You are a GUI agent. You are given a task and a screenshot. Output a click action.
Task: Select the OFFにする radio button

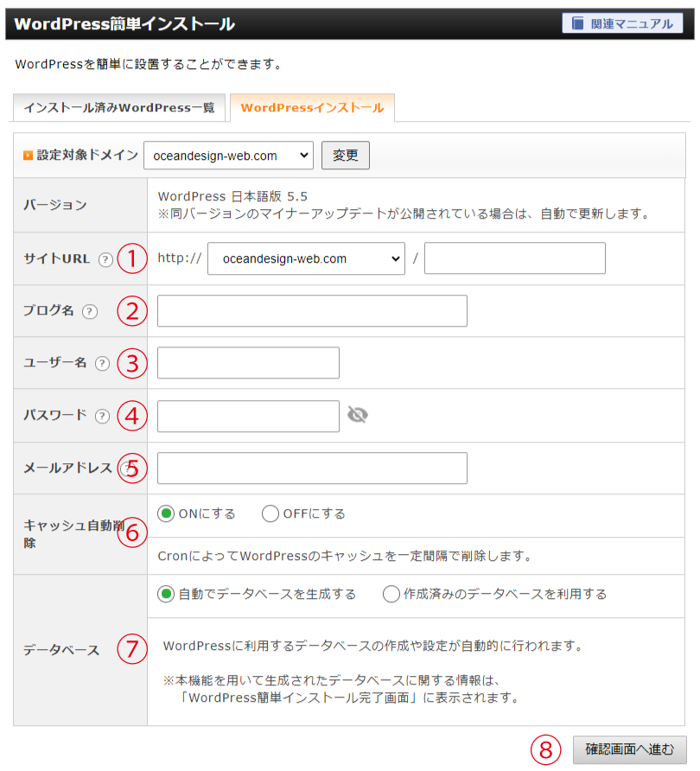[x=270, y=513]
